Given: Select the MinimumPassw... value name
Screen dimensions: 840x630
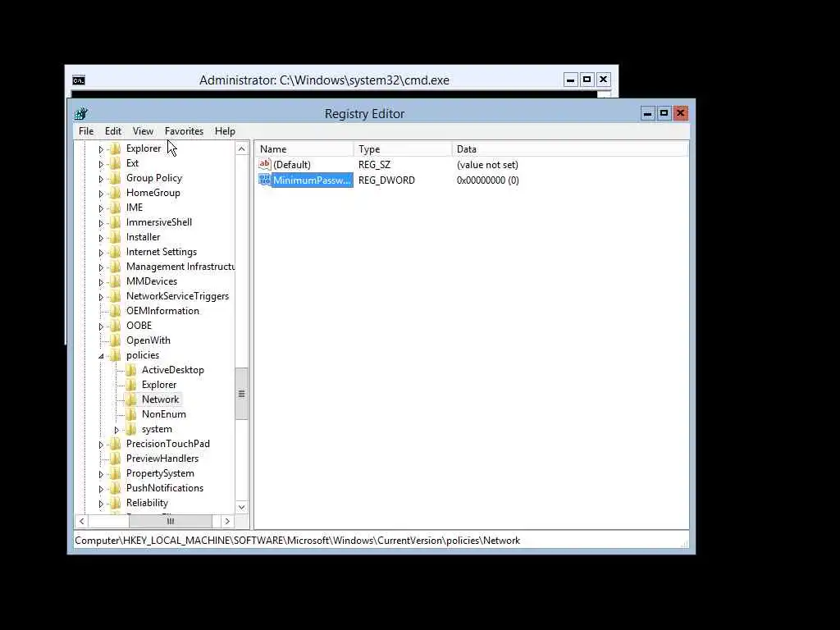Looking at the screenshot, I should pos(312,180).
